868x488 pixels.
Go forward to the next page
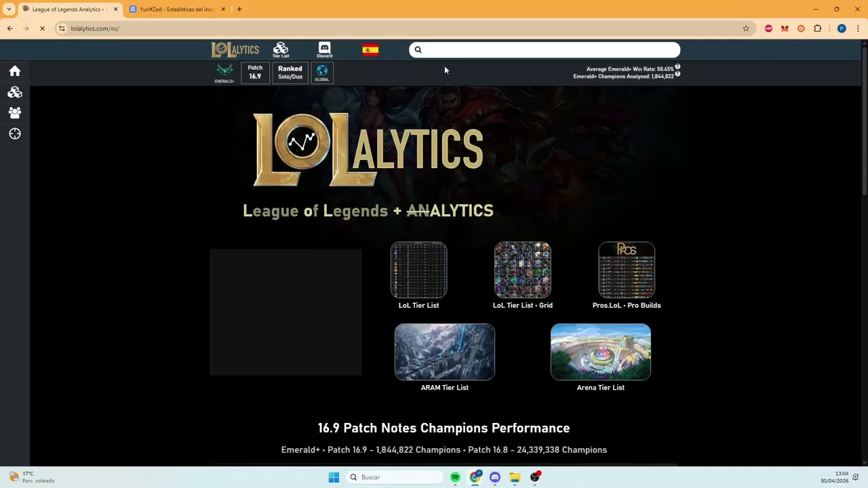(26, 28)
